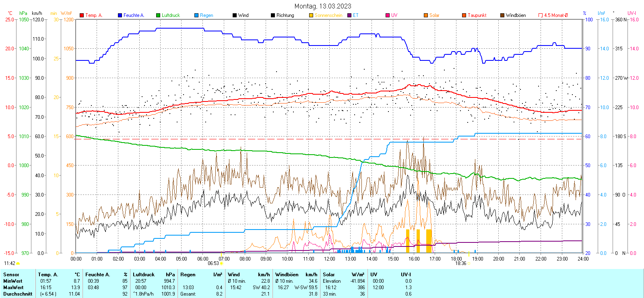Click the Windböen column header in table
Viewport: 644px width, 298px height.
[287, 275]
